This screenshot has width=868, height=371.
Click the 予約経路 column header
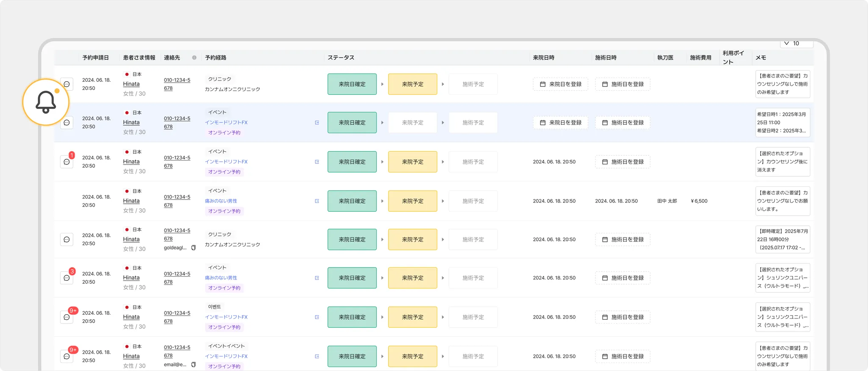click(216, 58)
